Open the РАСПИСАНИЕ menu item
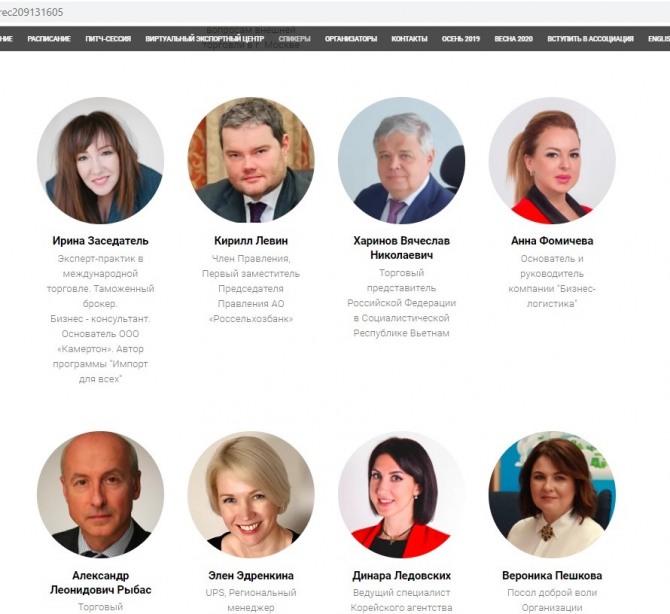Image resolution: width=670 pixels, height=614 pixels. (49, 39)
